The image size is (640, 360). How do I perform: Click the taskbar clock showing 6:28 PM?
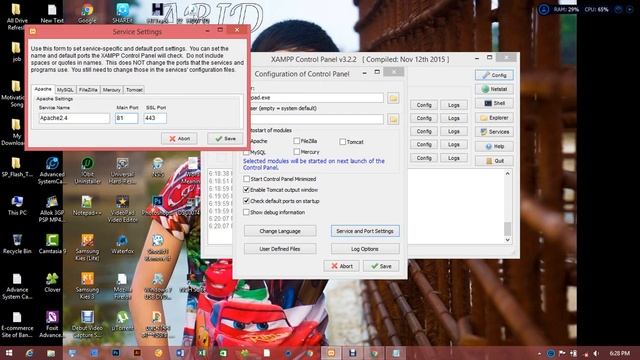(620, 353)
